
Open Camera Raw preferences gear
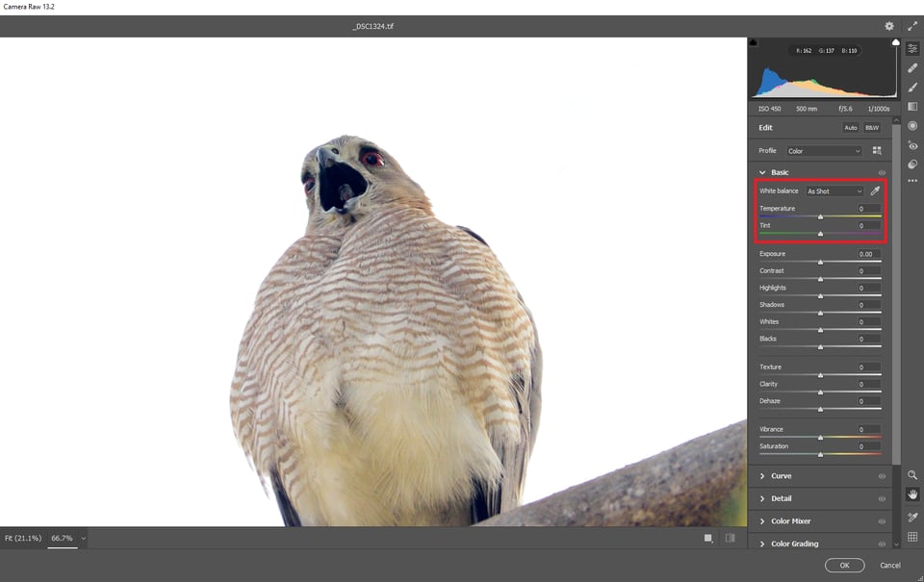coord(889,26)
